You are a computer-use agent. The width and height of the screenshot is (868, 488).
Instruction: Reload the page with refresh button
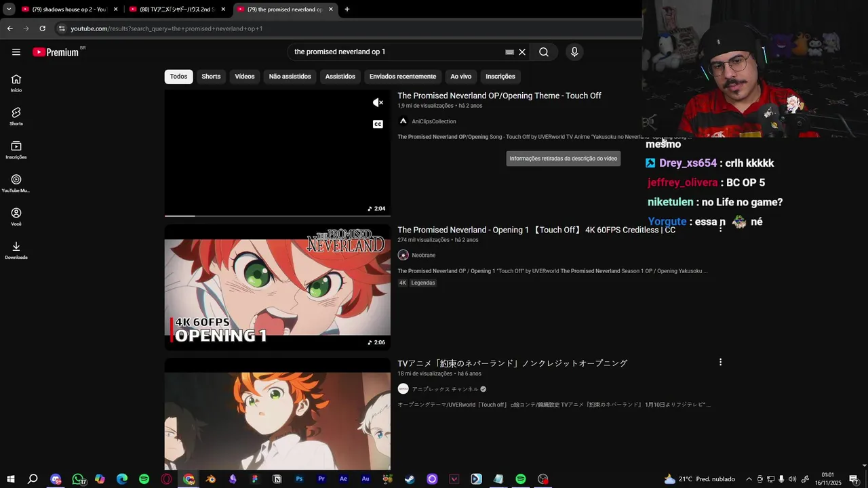[x=42, y=28]
